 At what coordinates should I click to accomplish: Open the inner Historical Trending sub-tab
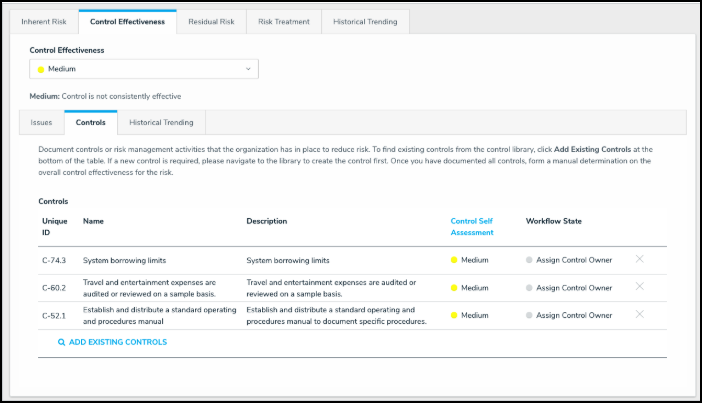click(x=161, y=122)
